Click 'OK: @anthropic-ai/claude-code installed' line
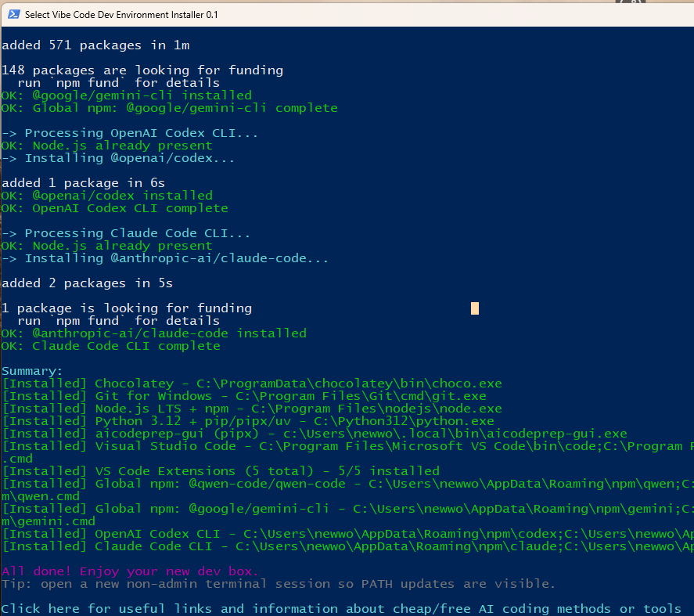Image resolution: width=694 pixels, height=616 pixels. [x=154, y=333]
